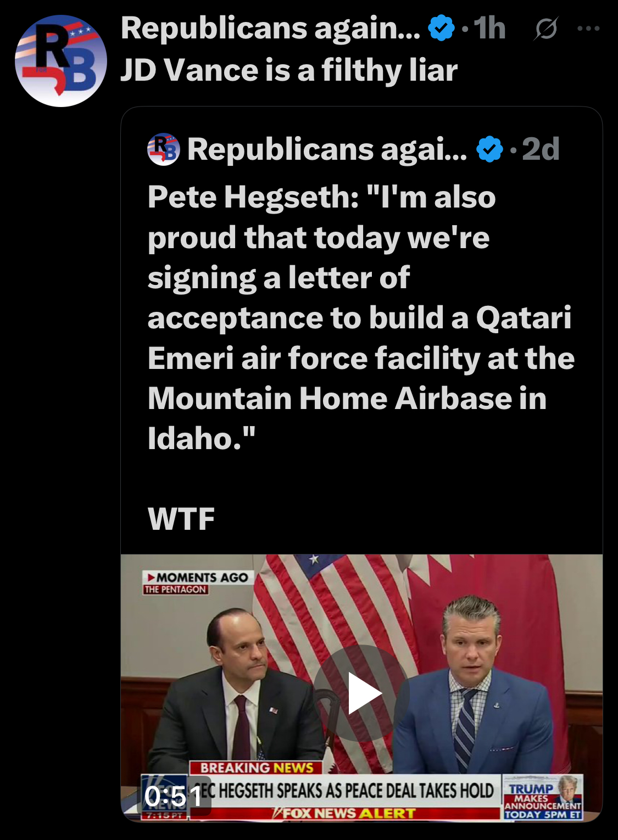Click the 'Hegseth Speaks as Peace Deal' headline
Viewport: 618px width, 840px height.
[x=346, y=791]
